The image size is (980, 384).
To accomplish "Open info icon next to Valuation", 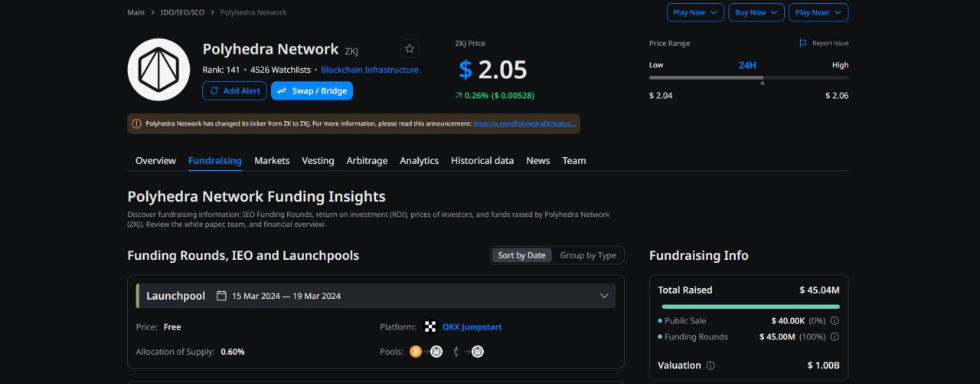I will tap(710, 366).
